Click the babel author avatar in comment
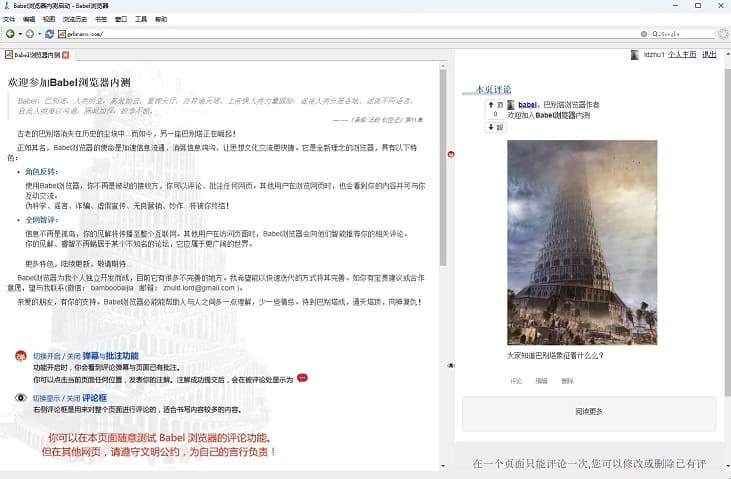 (x=511, y=105)
